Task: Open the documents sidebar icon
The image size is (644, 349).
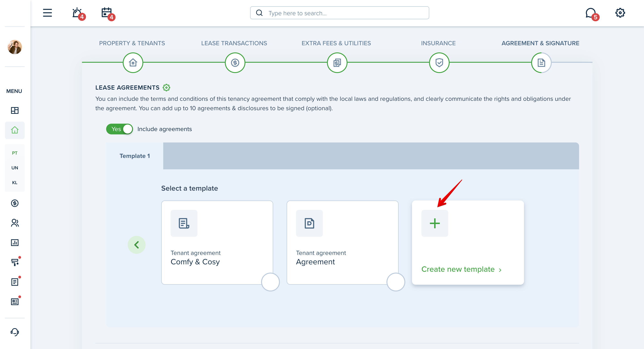Action: coord(15,282)
